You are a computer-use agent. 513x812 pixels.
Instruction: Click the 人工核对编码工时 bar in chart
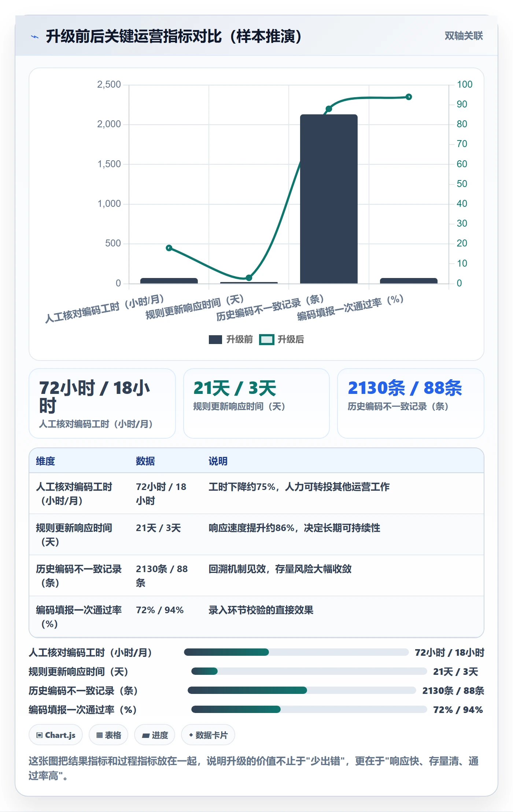(169, 281)
